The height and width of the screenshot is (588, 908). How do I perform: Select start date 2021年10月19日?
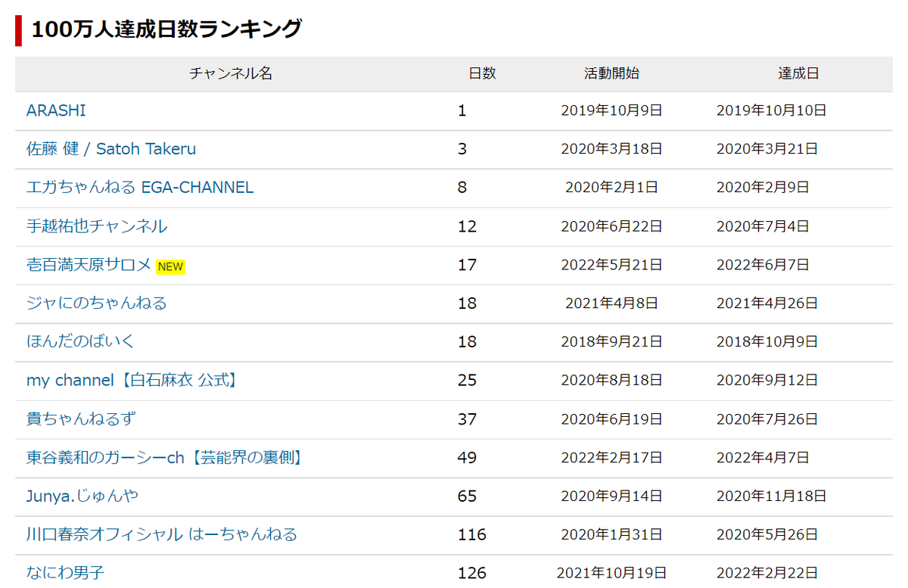click(612, 573)
